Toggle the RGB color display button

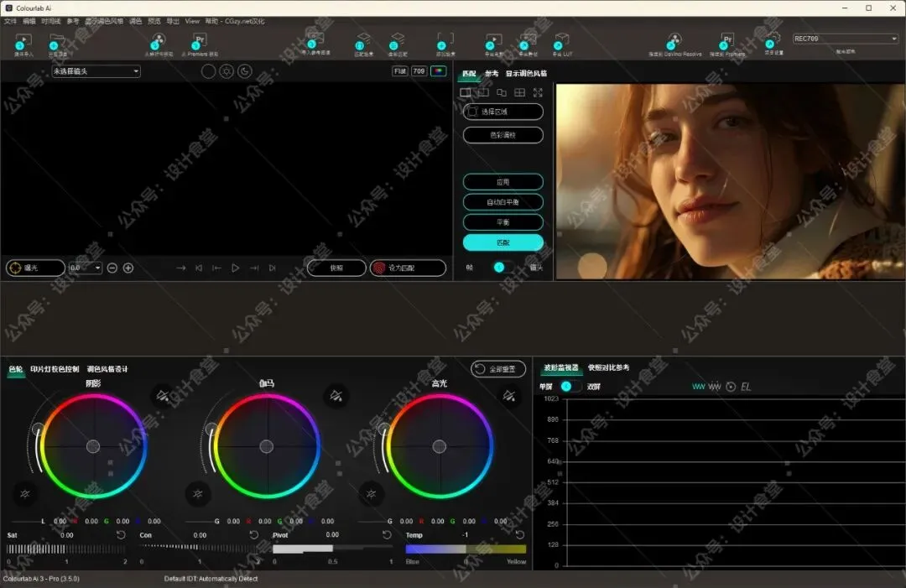tap(439, 71)
